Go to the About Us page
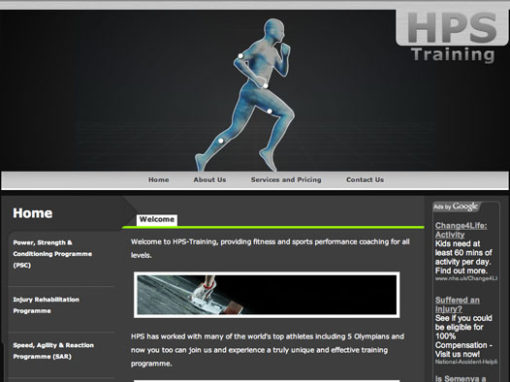510x382 pixels. [x=210, y=180]
